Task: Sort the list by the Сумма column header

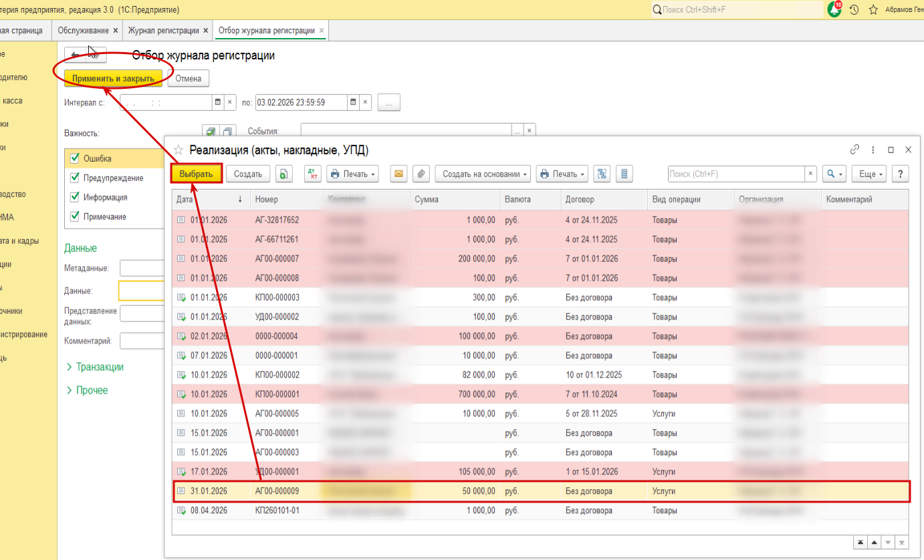Action: [x=427, y=199]
